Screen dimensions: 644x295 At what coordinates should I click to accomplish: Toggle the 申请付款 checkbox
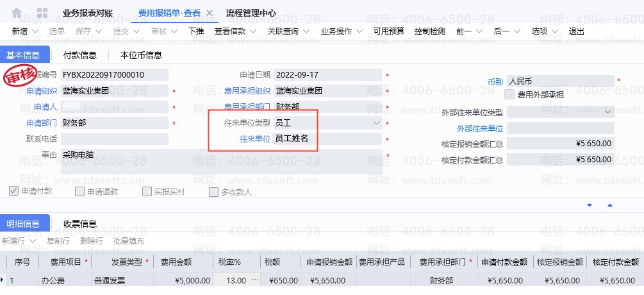(x=13, y=191)
